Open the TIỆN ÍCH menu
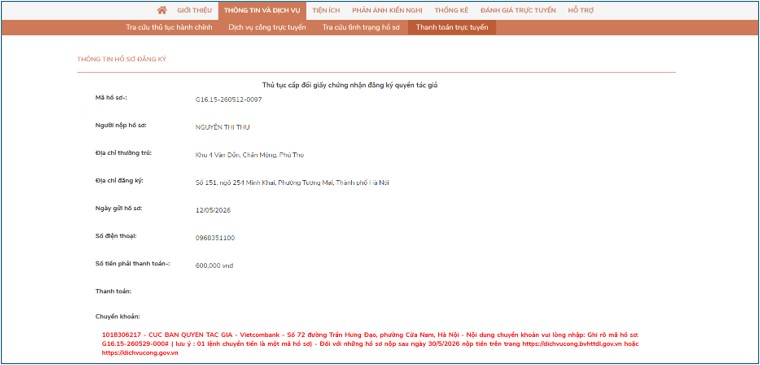Viewport: 760px width, 365px height. click(x=326, y=10)
